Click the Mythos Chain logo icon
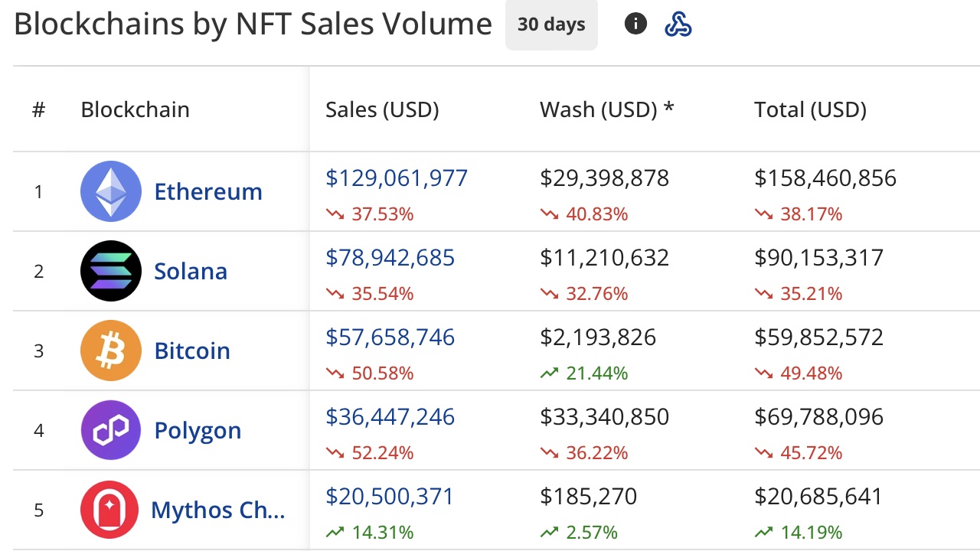This screenshot has width=980, height=551. click(109, 510)
